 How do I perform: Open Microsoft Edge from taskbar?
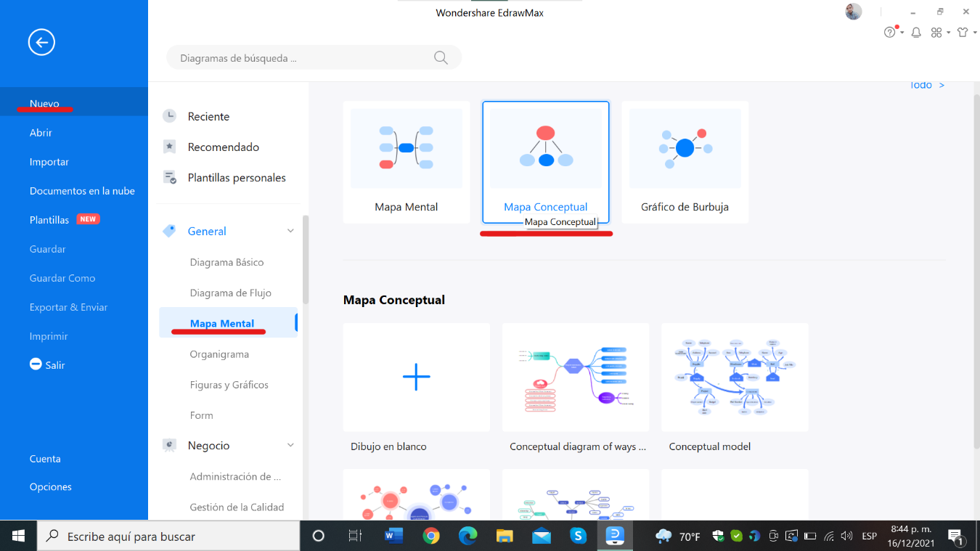[x=467, y=536]
